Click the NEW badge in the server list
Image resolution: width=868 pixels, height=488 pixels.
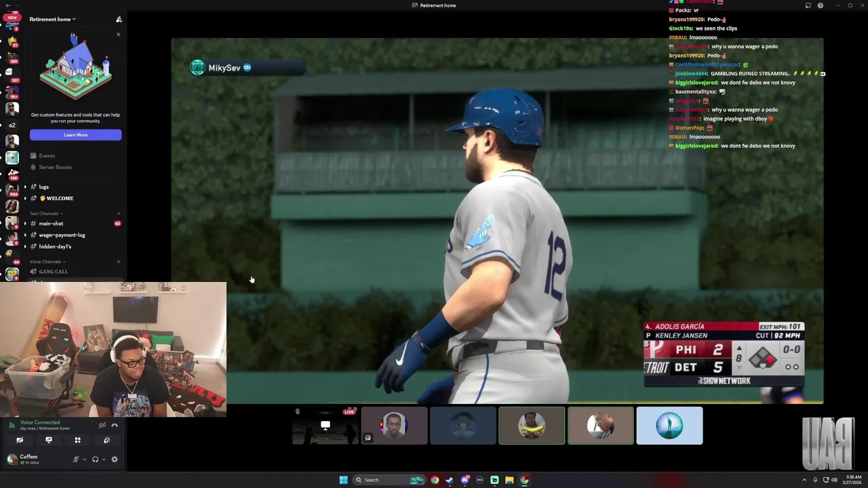(x=12, y=18)
